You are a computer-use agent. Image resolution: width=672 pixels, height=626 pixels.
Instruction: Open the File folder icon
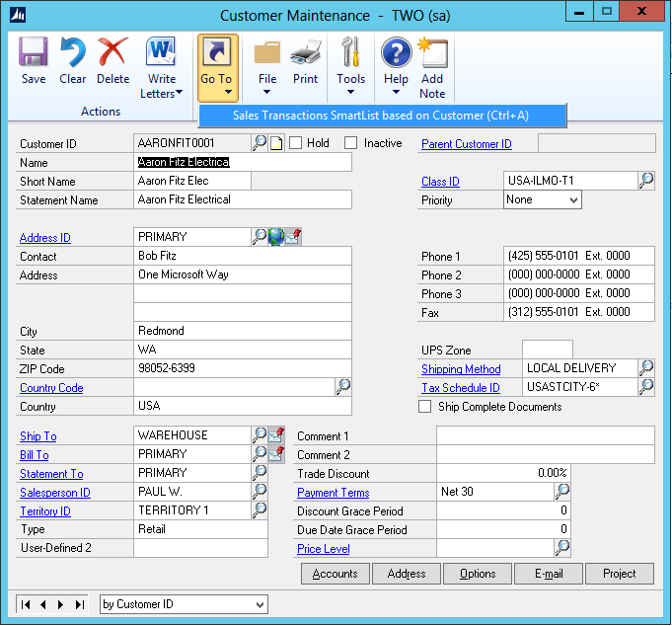(267, 52)
